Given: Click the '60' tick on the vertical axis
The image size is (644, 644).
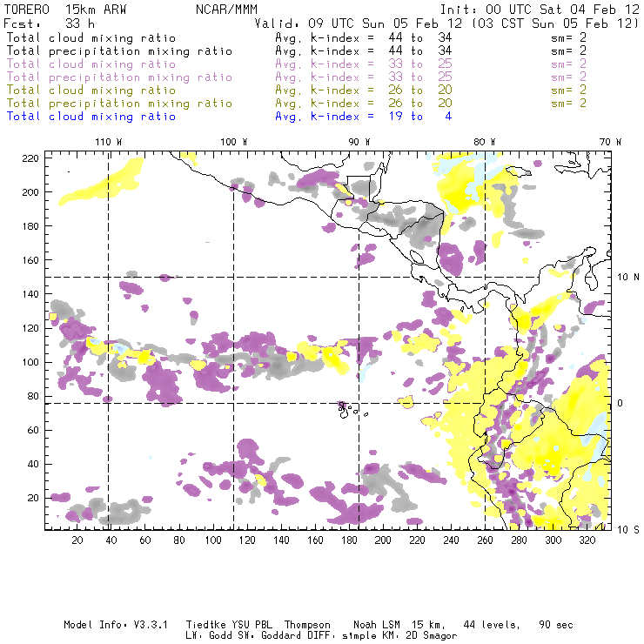Looking at the screenshot, I should click(33, 430).
